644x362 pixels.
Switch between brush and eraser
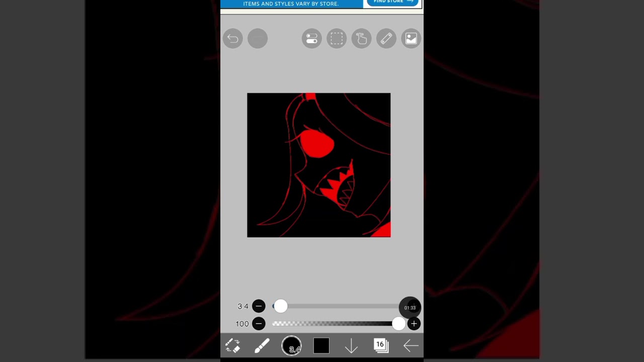tap(232, 345)
